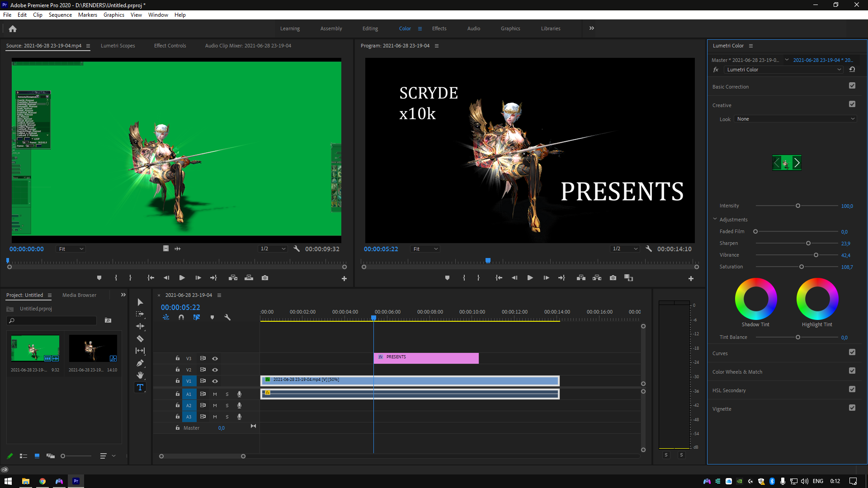Viewport: 868px width, 488px height.
Task: Play the Program monitor sequence
Action: [530, 278]
